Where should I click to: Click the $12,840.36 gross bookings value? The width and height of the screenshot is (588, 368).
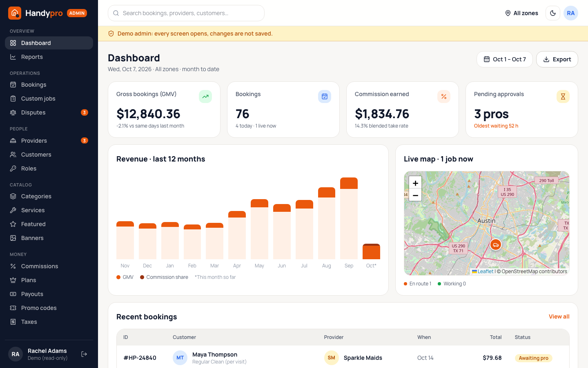click(x=148, y=114)
